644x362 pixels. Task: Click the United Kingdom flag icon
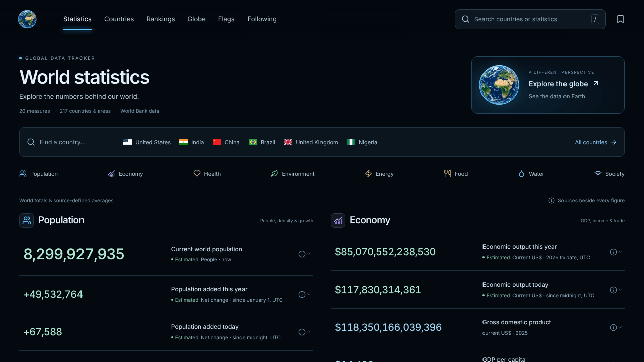288,142
